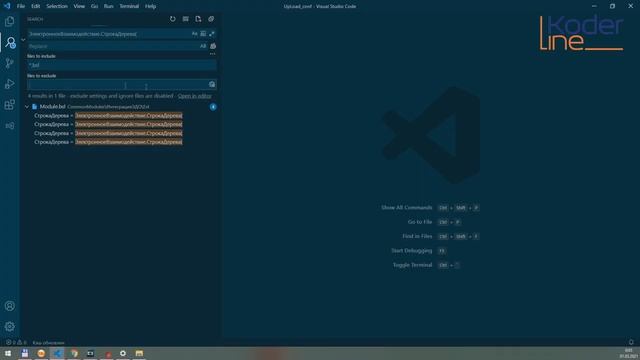Open the Source Control view
Image resolution: width=640 pixels, height=360 pixels.
tap(10, 63)
